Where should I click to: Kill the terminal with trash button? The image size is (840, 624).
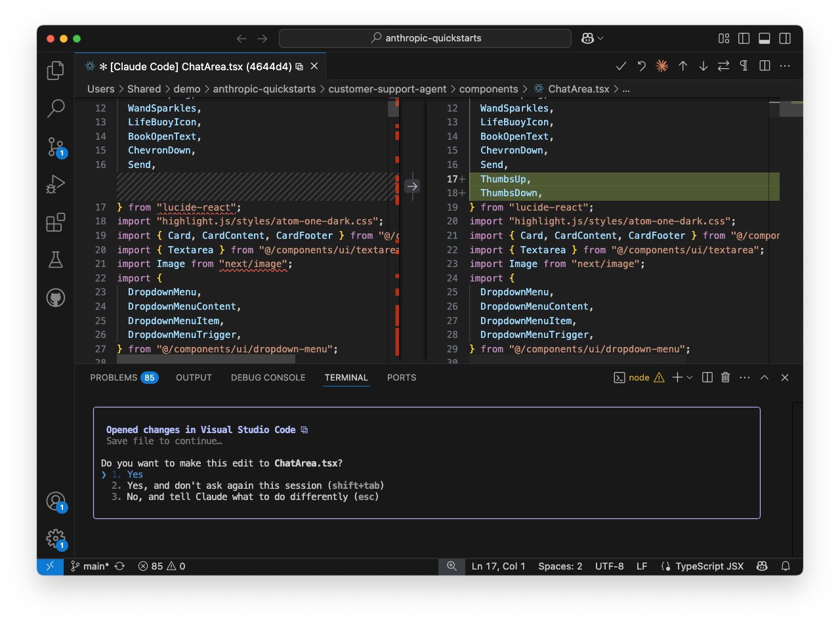coord(724,377)
